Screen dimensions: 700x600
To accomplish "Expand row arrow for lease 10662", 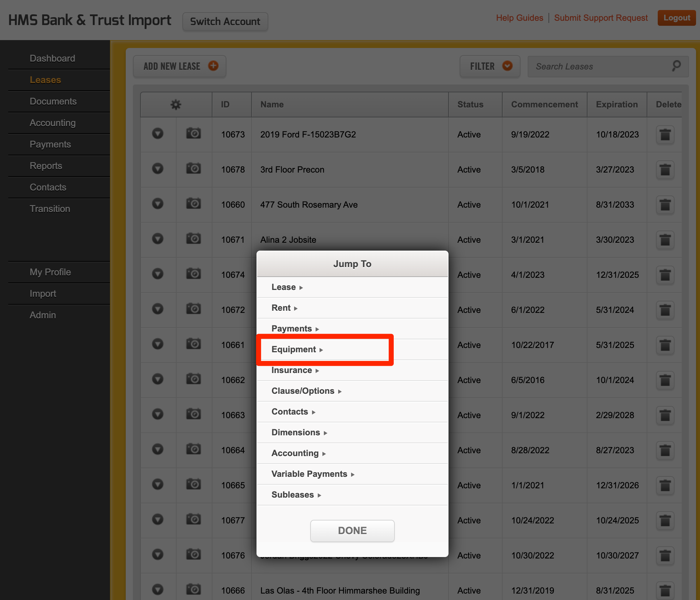I will [x=158, y=379].
